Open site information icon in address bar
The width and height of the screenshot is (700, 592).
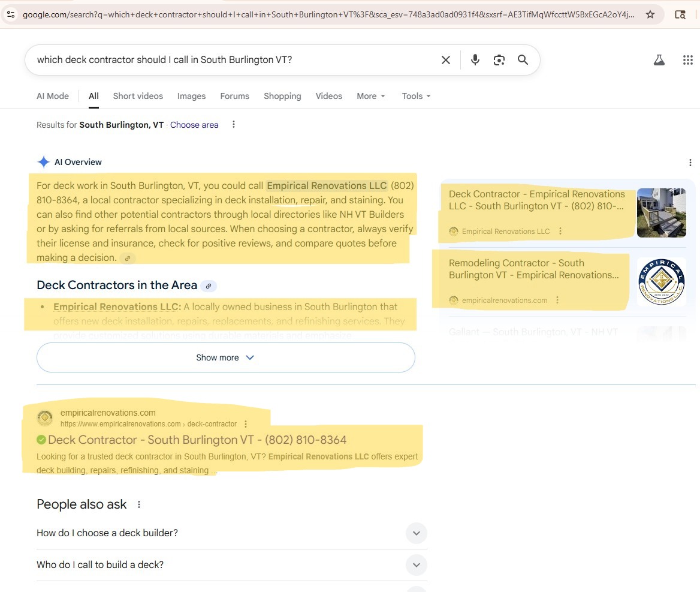(11, 14)
